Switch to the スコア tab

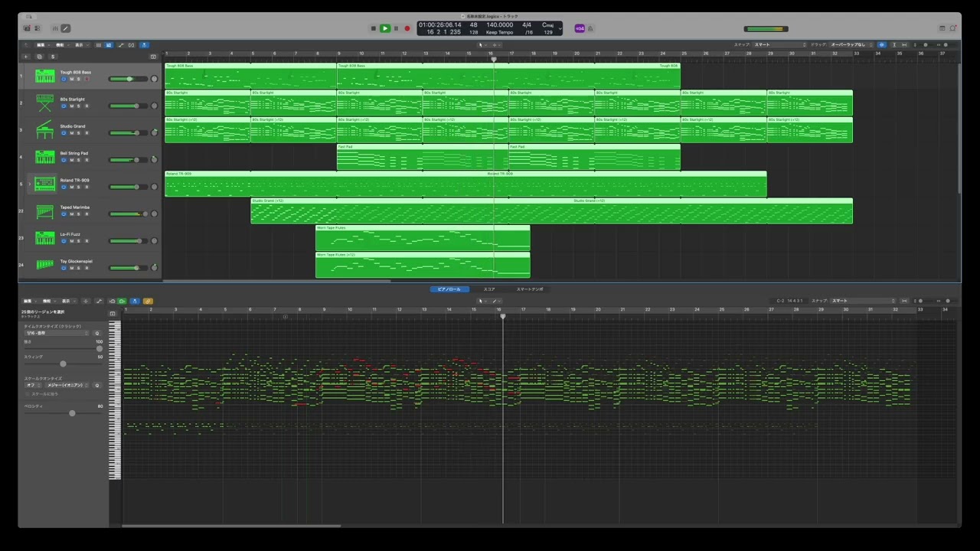(x=489, y=289)
